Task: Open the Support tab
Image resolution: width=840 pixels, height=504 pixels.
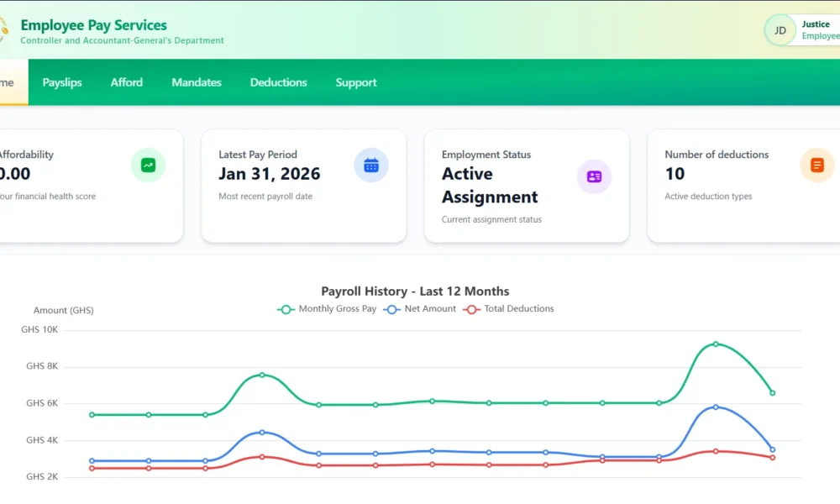Action: tap(356, 82)
